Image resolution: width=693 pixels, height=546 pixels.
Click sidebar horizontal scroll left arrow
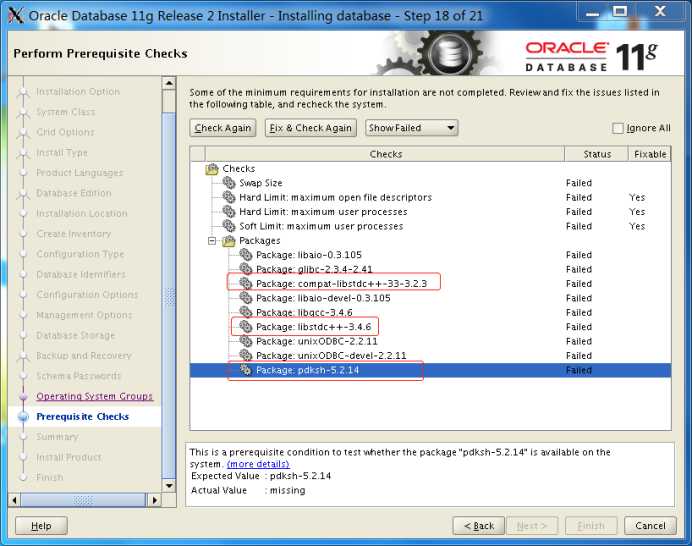point(15,500)
